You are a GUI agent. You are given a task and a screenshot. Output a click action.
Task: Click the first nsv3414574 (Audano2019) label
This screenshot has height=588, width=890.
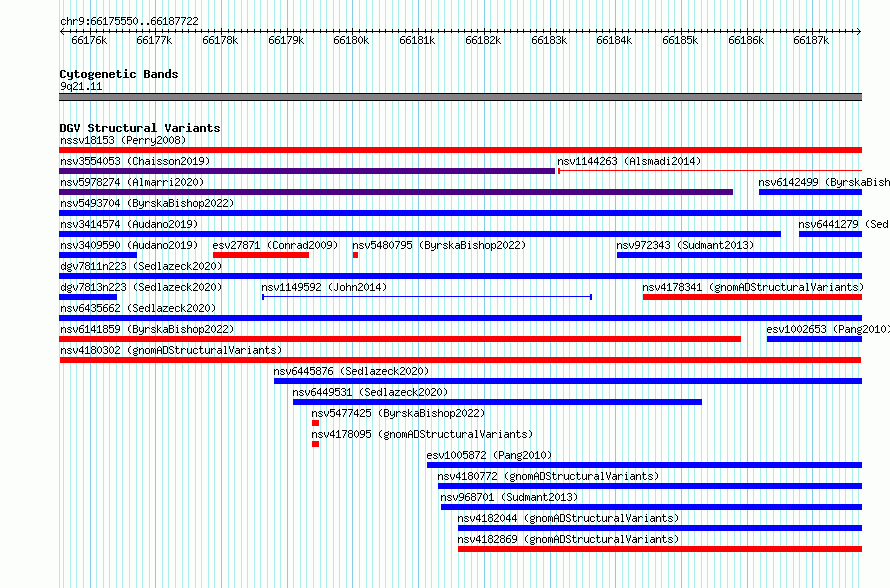click(x=129, y=224)
